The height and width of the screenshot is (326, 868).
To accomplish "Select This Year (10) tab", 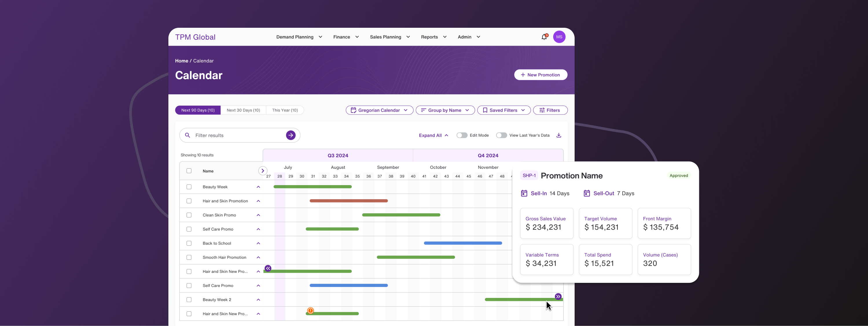I will (285, 110).
